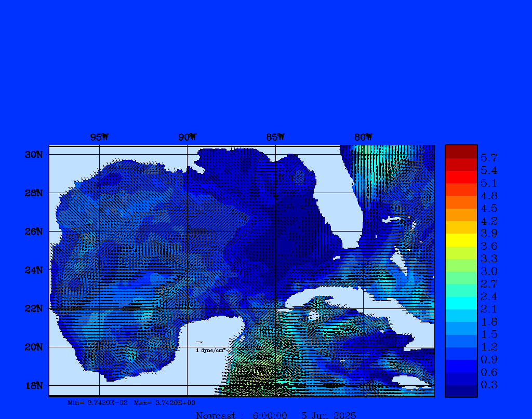
Task: Click the 90W longitude label
Action: point(187,137)
